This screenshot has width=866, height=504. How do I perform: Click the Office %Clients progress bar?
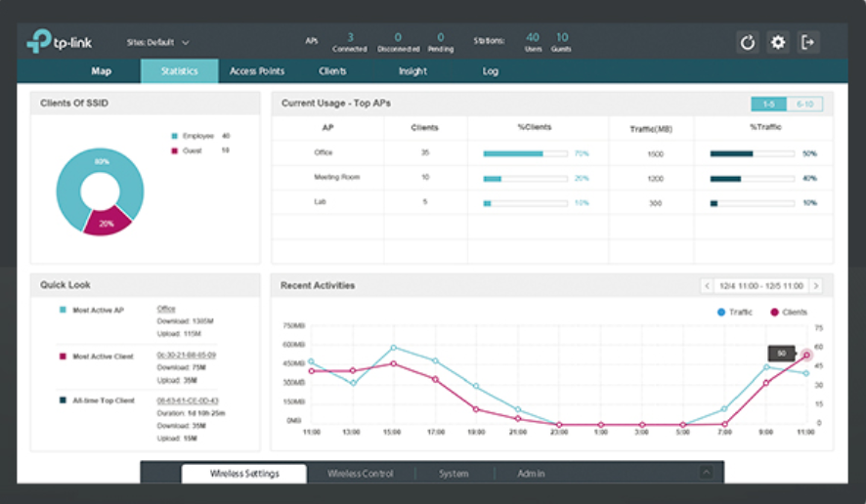coord(526,153)
